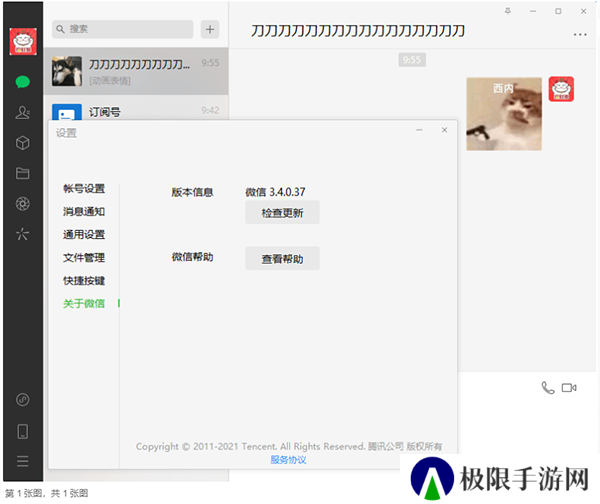Click sender avatar beside the cat sticker
This screenshot has height=504, width=600.
pos(561,89)
